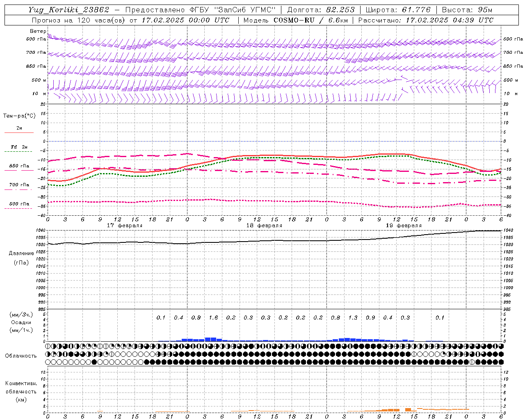Click the 1.6 precipitation value
This screenshot has height=420, width=525.
pyautogui.click(x=213, y=317)
